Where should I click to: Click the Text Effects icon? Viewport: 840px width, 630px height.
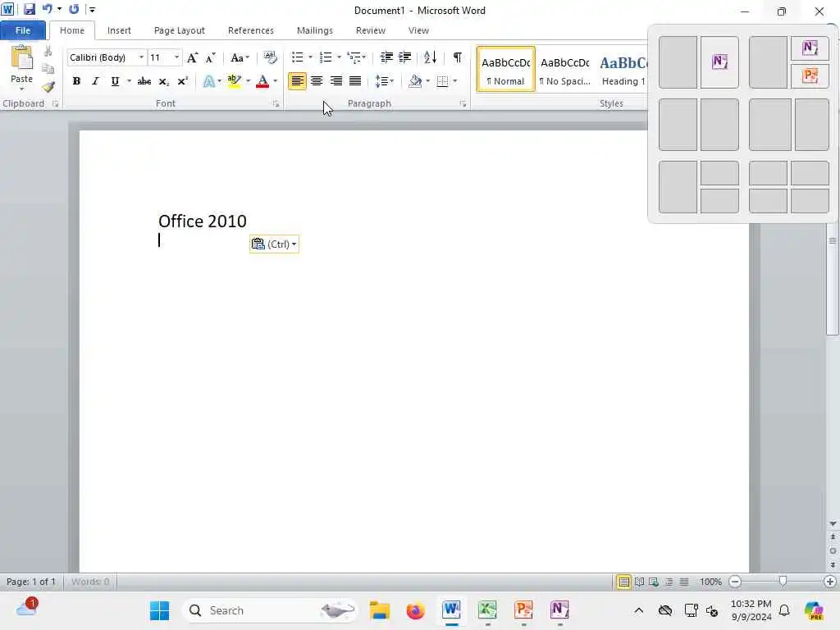pyautogui.click(x=209, y=81)
